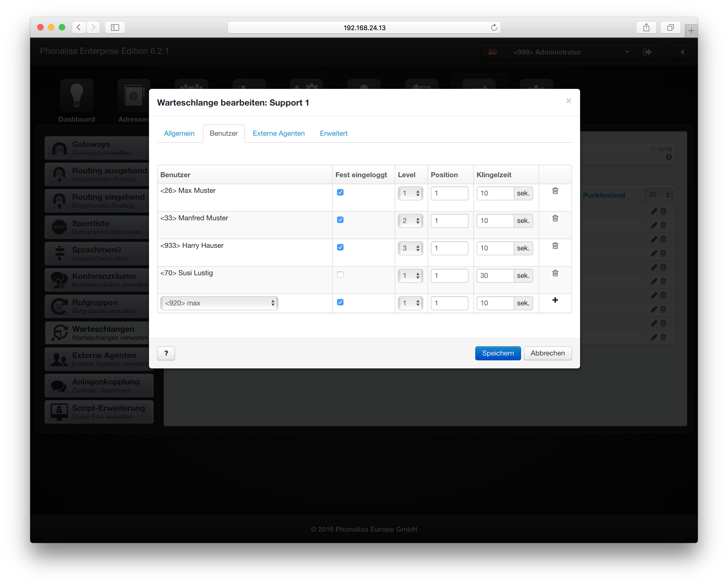
Task: Click the Abbrechen button
Action: (x=547, y=353)
